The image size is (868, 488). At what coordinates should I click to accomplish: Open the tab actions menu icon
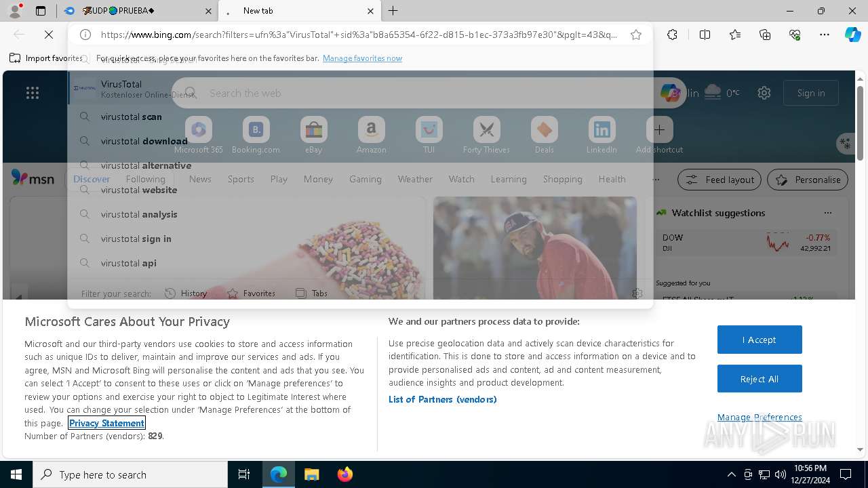point(41,11)
